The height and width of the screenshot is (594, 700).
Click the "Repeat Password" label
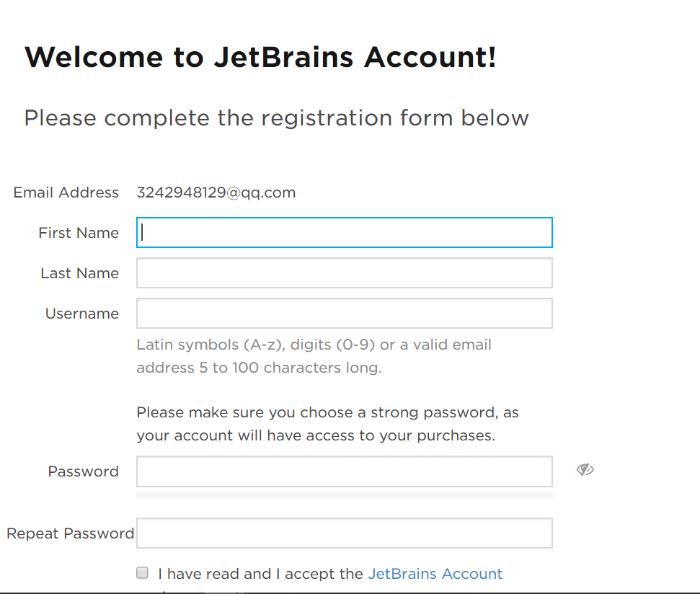[x=71, y=533]
